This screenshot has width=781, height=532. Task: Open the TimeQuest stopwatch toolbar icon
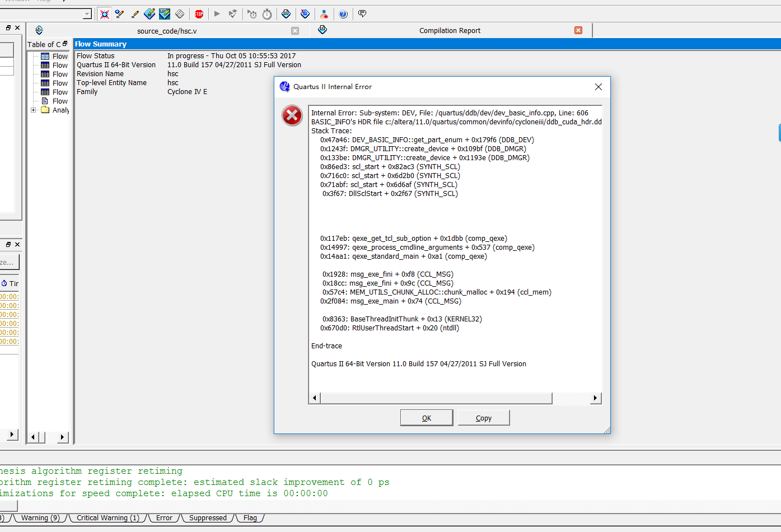tap(267, 14)
